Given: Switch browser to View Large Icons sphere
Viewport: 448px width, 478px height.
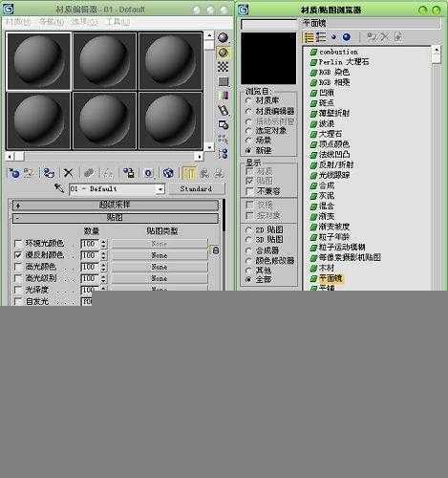Looking at the screenshot, I should (347, 37).
